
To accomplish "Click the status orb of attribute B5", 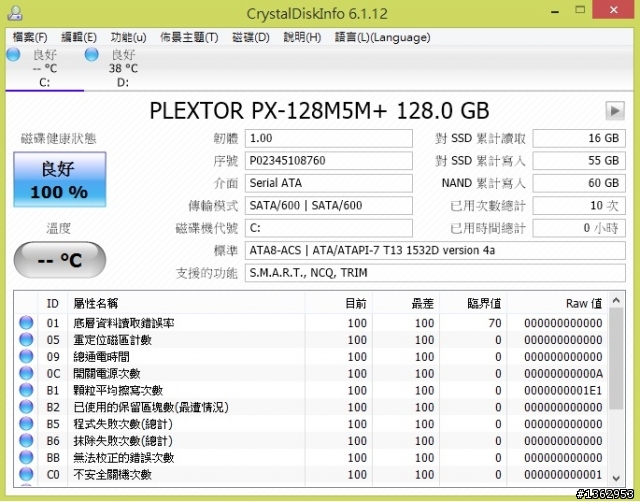I will click(x=26, y=424).
